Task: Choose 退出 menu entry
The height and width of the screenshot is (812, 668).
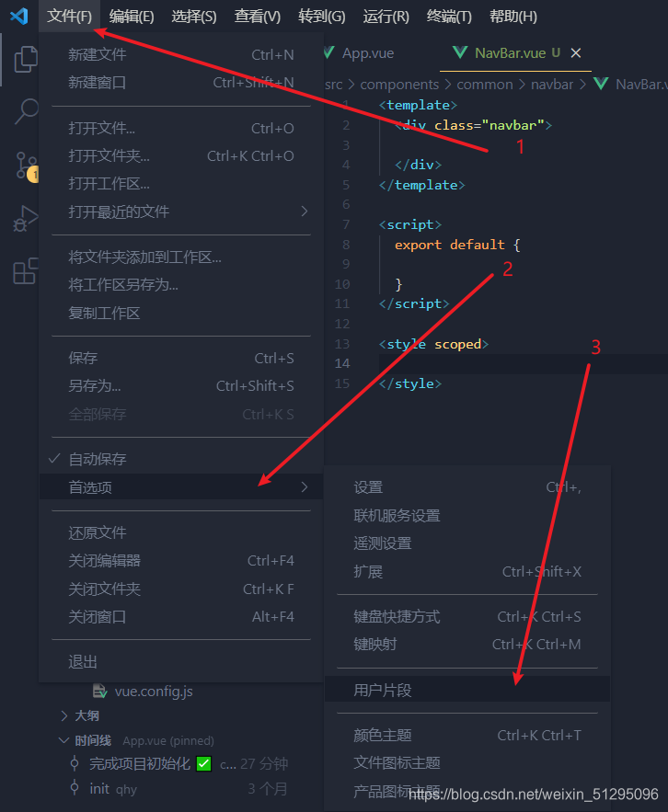Action: [x=181, y=662]
